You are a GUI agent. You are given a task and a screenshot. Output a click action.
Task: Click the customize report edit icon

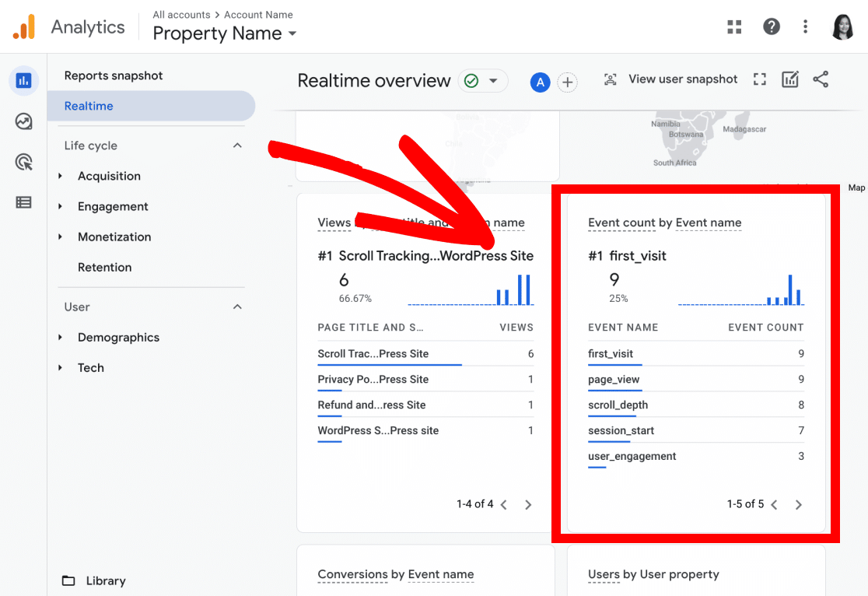pos(790,79)
